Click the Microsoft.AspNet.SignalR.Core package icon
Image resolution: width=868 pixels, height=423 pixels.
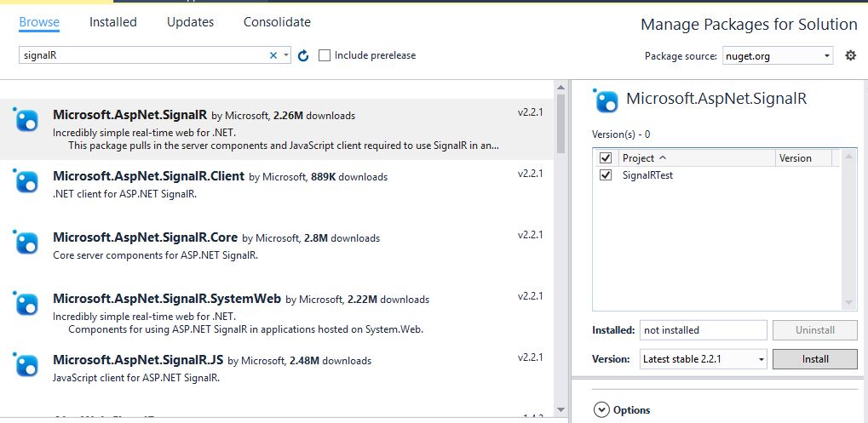[x=27, y=243]
